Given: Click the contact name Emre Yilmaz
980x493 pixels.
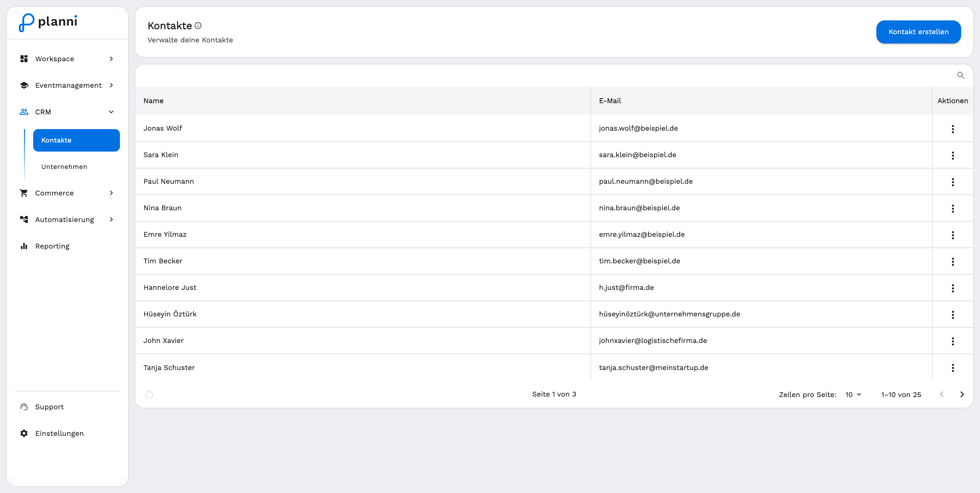Looking at the screenshot, I should 165,234.
